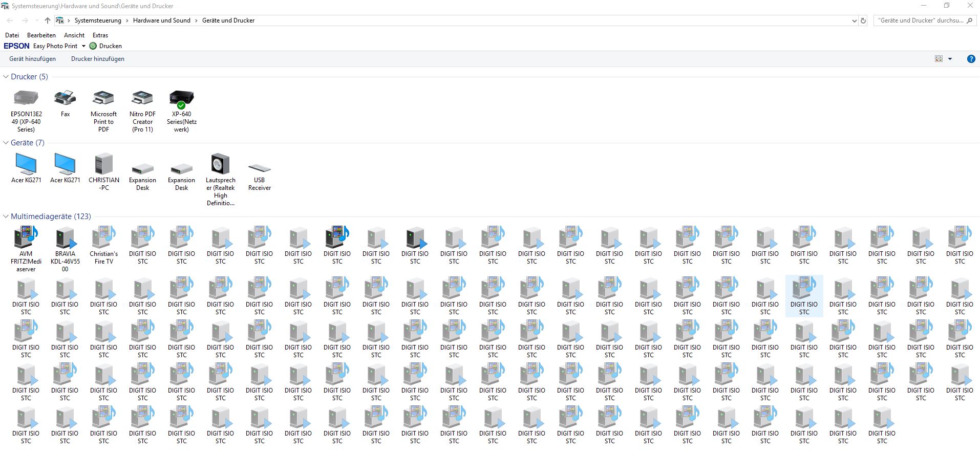Click the search magnifier icon
The width and height of the screenshot is (980, 455).
[969, 20]
